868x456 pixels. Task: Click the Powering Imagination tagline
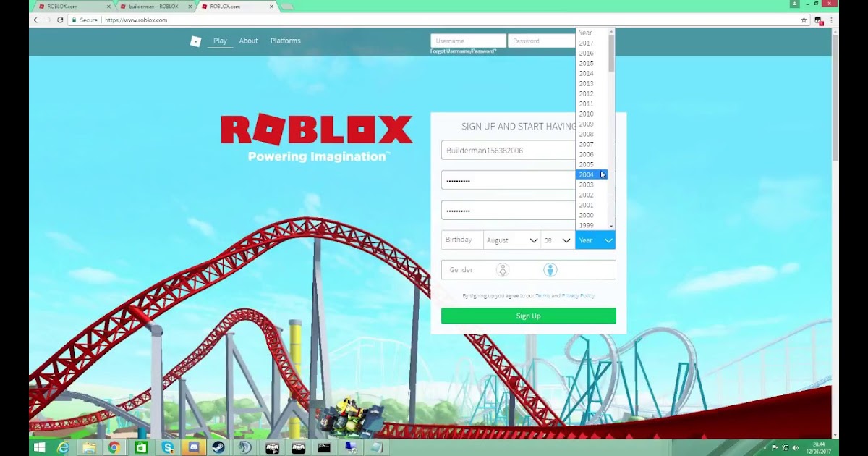click(x=318, y=156)
